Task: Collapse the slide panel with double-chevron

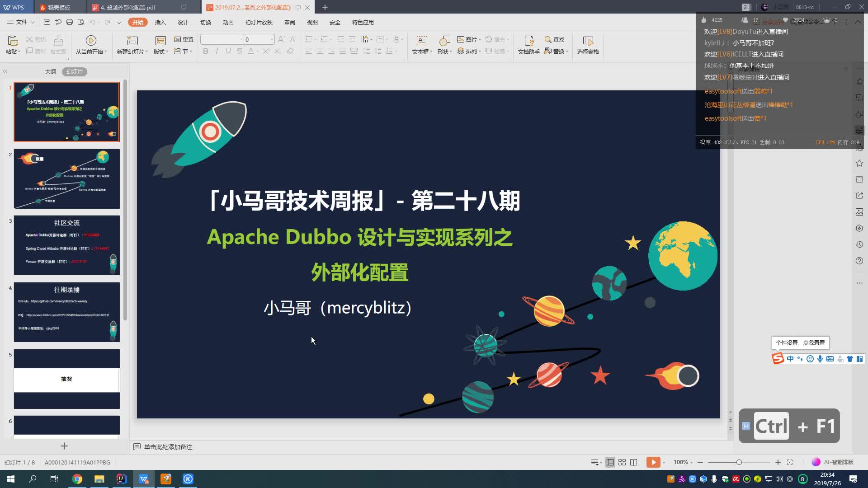Action: coord(5,71)
